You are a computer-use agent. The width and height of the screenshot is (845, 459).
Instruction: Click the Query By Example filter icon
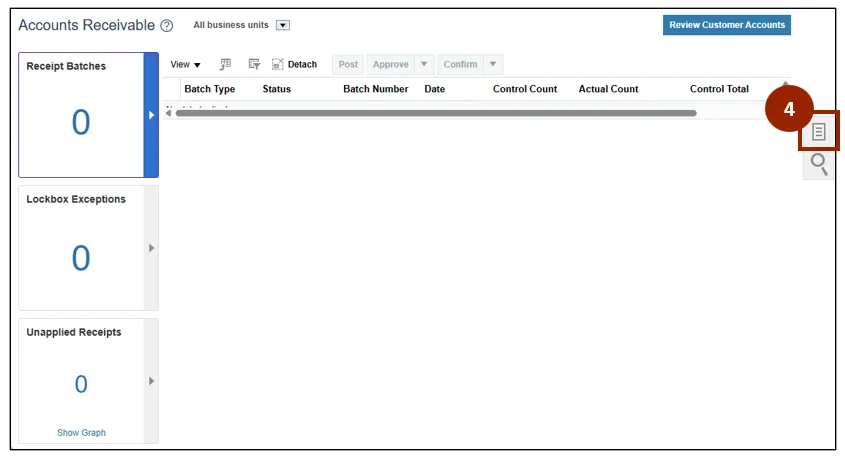point(254,64)
